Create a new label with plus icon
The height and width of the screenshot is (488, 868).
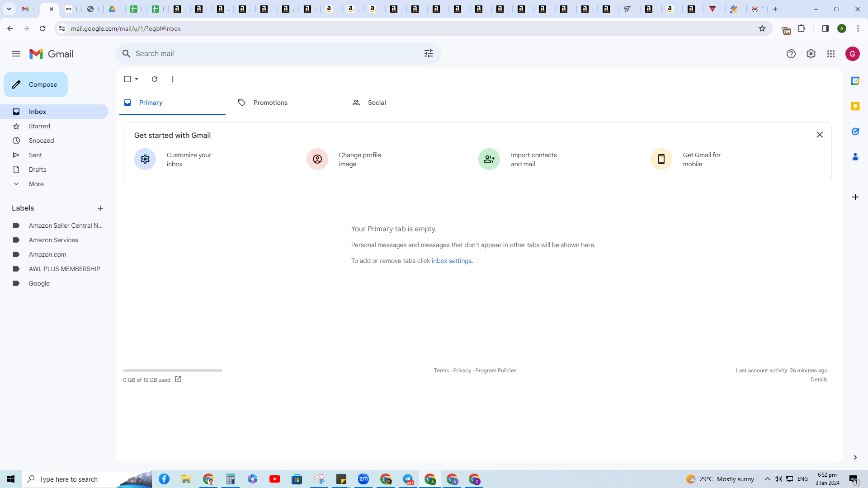tap(100, 208)
